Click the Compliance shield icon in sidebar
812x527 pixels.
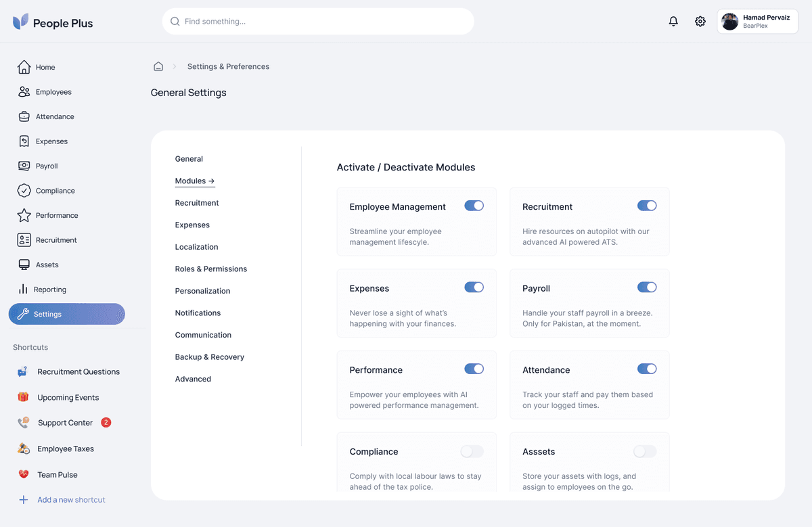click(22, 190)
